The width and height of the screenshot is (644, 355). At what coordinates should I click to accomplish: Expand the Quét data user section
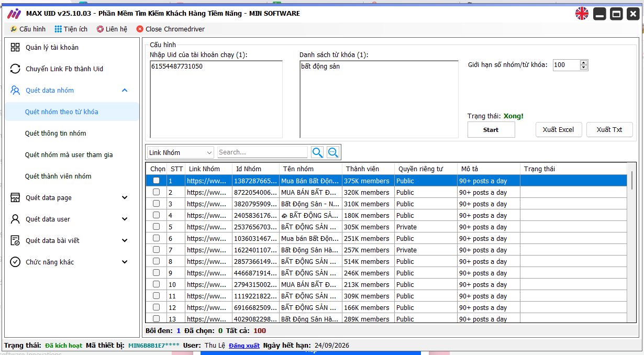coord(125,219)
